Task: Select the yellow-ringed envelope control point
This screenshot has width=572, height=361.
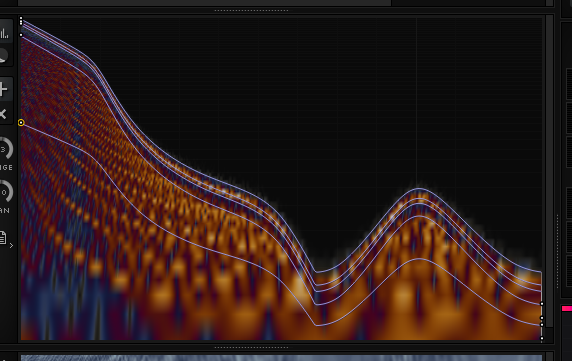Action: point(21,123)
